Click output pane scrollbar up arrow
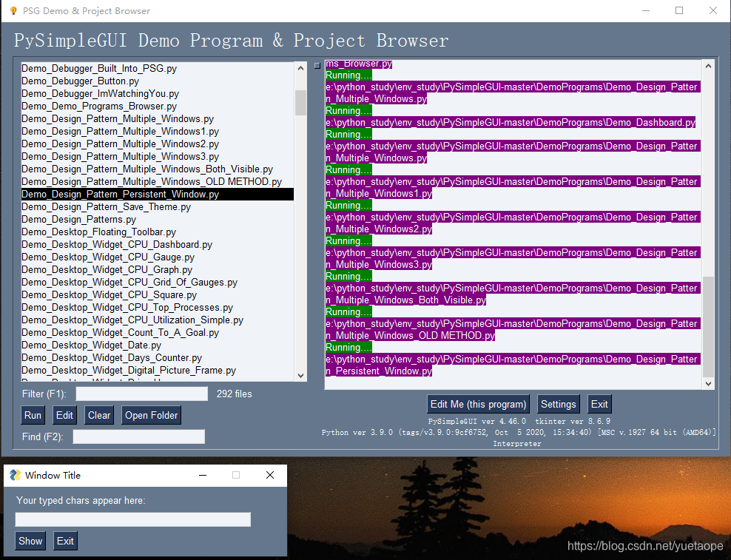Image resolution: width=731 pixels, height=560 pixels. tap(708, 67)
